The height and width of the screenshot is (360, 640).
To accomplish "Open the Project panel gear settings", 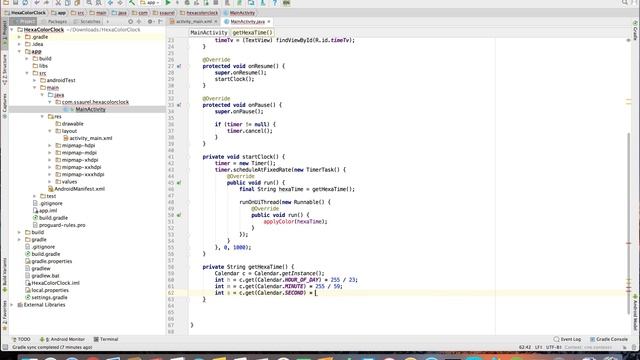I will point(150,22).
